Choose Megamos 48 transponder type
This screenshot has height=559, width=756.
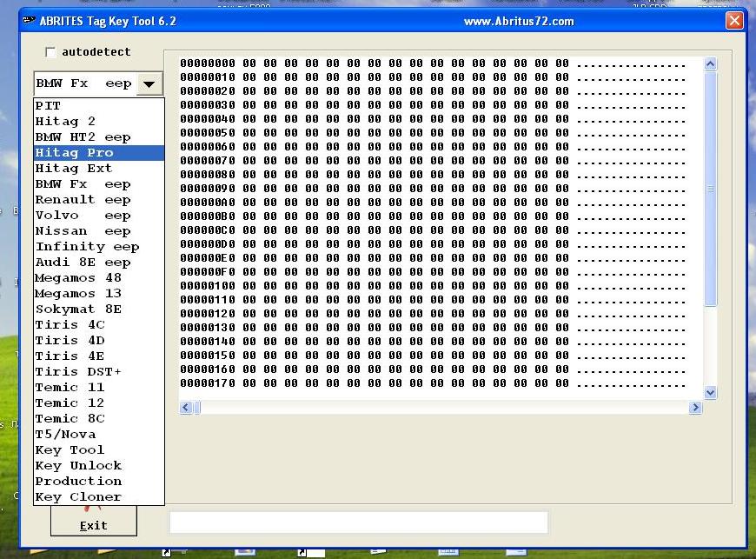point(99,278)
